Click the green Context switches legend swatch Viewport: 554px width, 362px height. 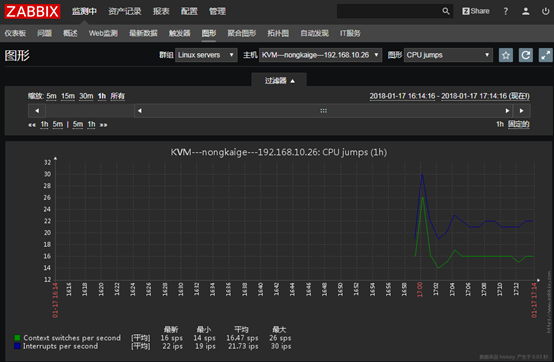click(x=17, y=338)
